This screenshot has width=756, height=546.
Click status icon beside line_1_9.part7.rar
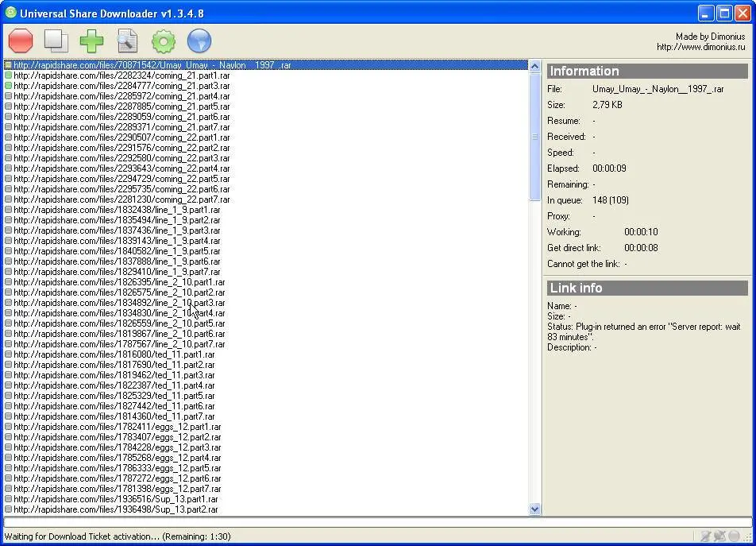point(8,272)
